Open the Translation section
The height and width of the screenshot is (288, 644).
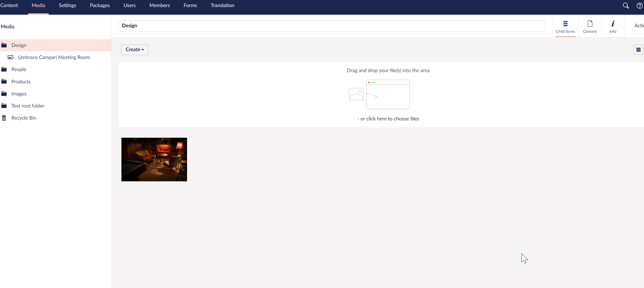click(x=222, y=6)
